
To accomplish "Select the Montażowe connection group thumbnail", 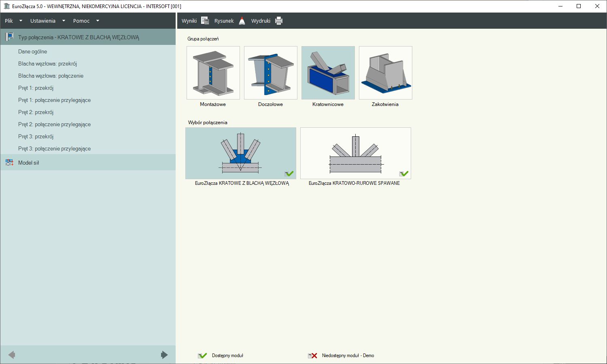I will (213, 73).
